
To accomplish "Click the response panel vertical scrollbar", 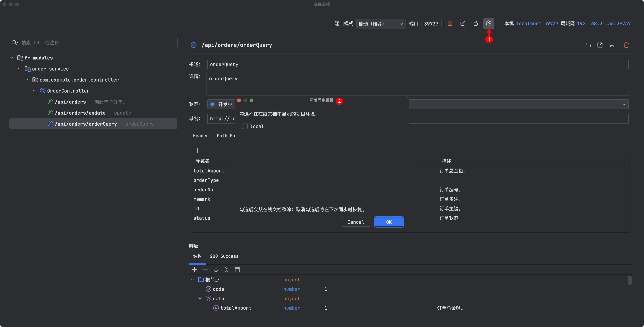I will coord(630,280).
